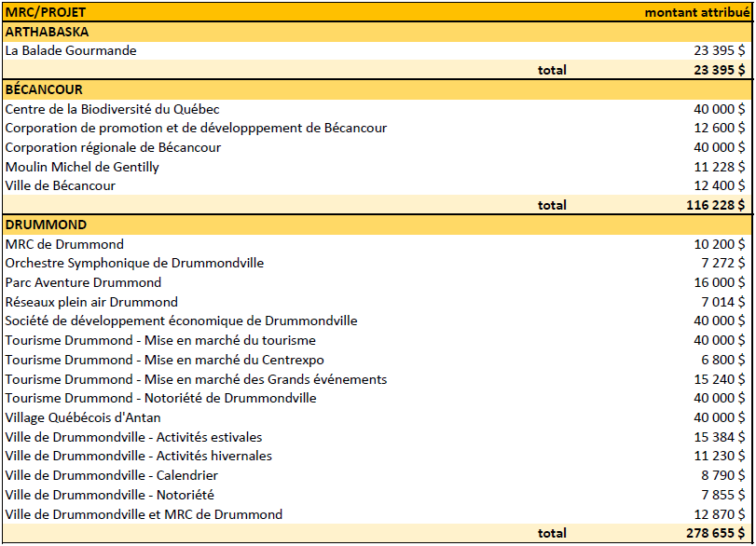This screenshot has height=546, width=756.
Task: Select the amount 7 014 $
Action: tap(722, 302)
